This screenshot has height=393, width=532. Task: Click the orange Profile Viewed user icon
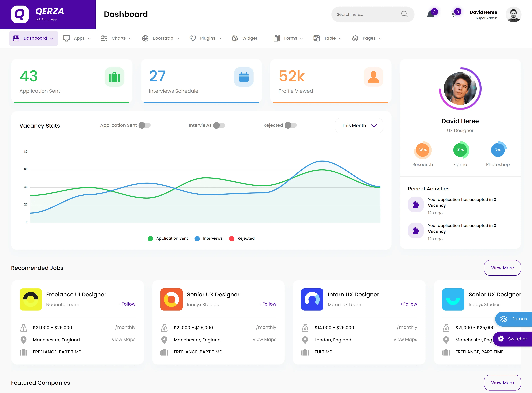pos(373,77)
